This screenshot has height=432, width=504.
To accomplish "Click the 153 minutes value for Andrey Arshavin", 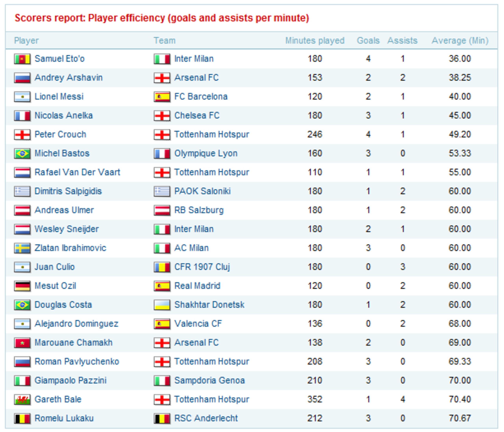I will 315,78.
